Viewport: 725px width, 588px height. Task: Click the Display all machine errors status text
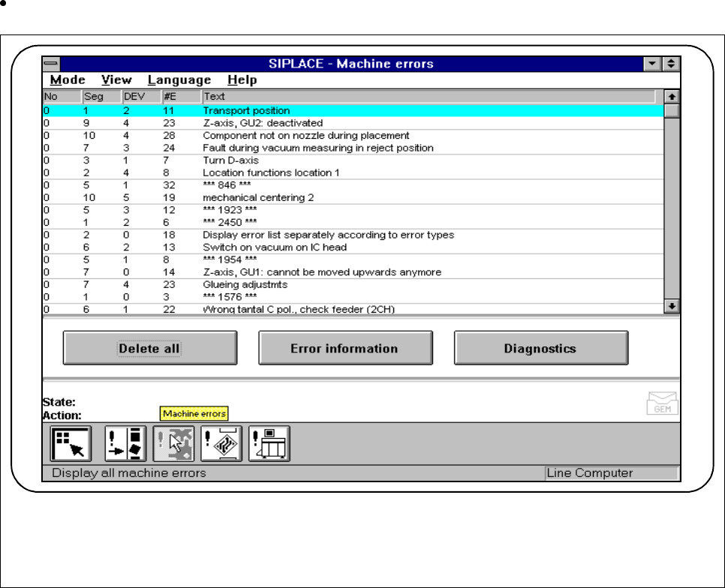tap(129, 473)
